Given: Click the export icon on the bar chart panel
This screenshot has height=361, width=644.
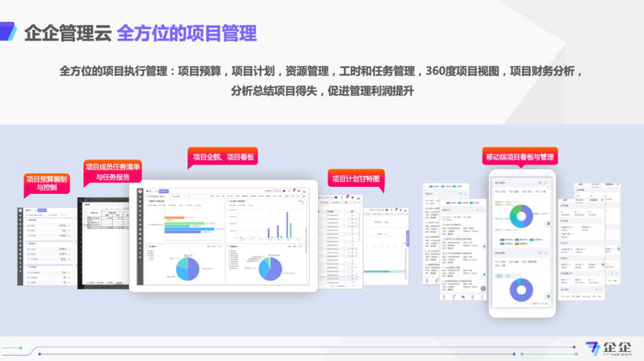Looking at the screenshot, I should pos(302,202).
